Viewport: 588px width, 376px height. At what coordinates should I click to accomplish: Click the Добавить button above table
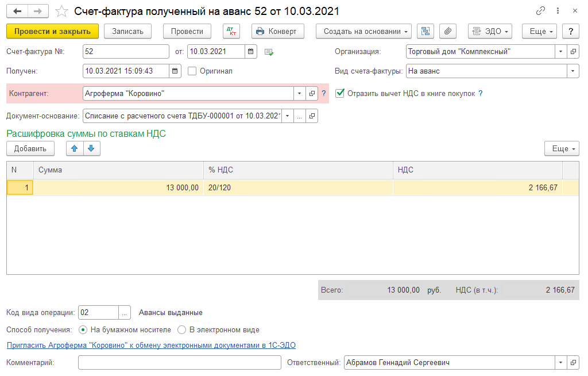(x=30, y=148)
